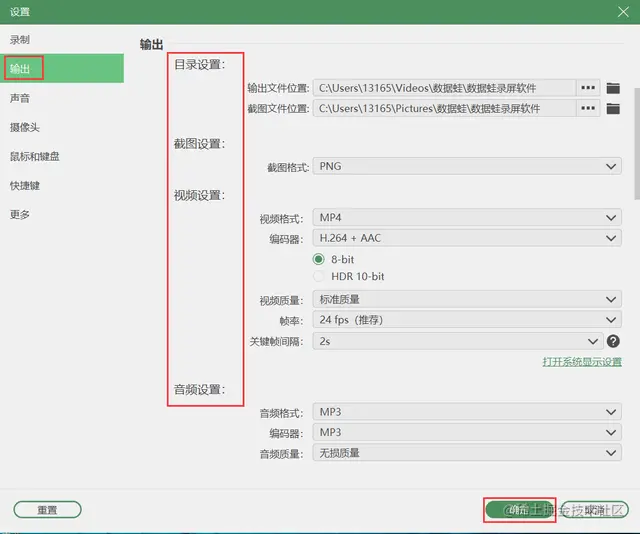Open the 24 fps frame rate dropdown
This screenshot has height=534, width=640.
coord(467,320)
